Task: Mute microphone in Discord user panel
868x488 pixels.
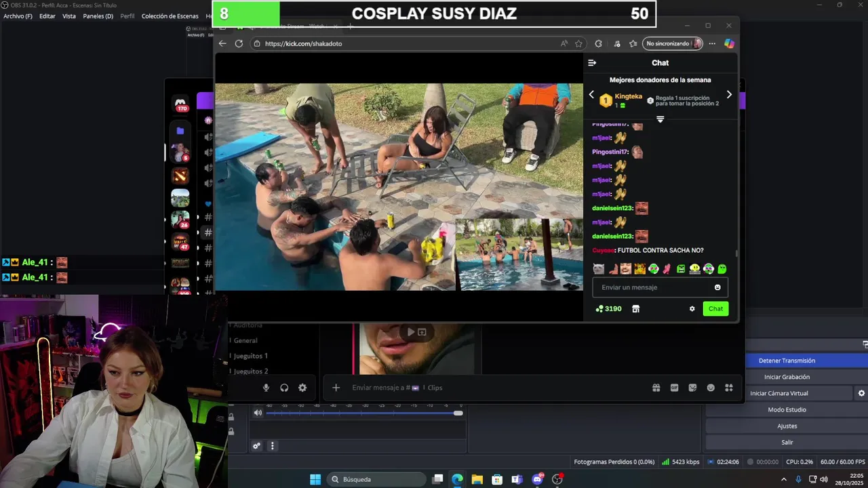Action: click(x=266, y=388)
